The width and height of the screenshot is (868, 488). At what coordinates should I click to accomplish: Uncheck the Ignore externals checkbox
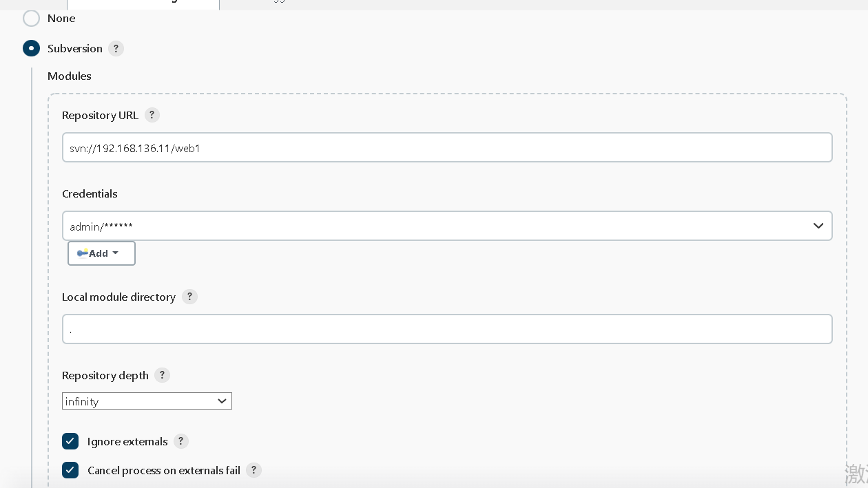[x=70, y=441]
